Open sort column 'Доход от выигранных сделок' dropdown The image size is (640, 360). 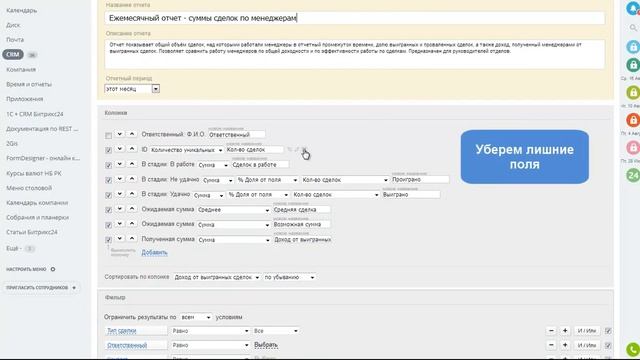(217, 277)
